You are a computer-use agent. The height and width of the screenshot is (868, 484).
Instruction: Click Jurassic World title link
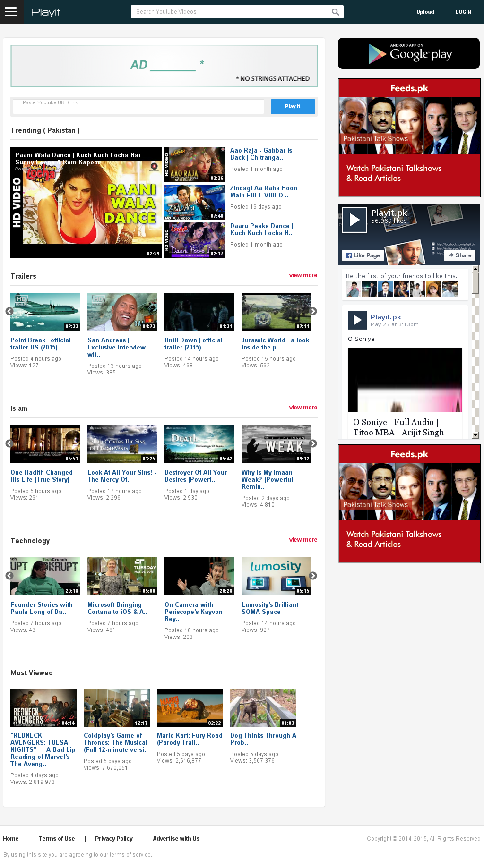pos(275,344)
